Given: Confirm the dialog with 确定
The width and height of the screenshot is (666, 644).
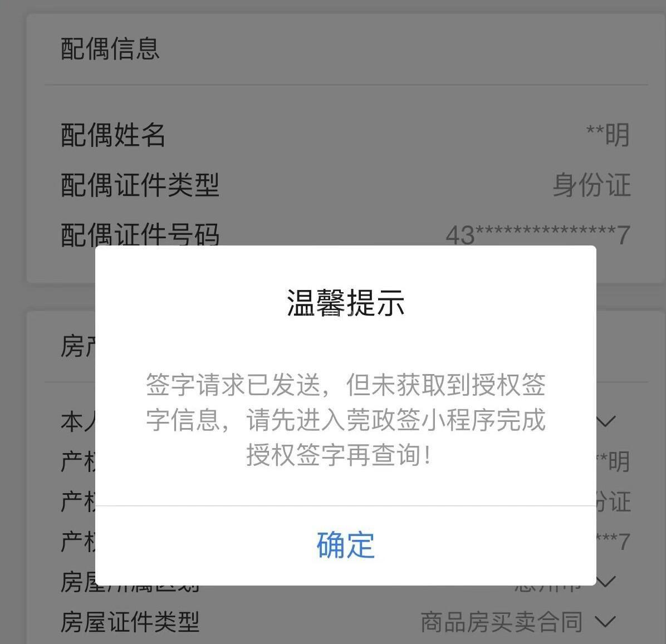Looking at the screenshot, I should click(345, 545).
